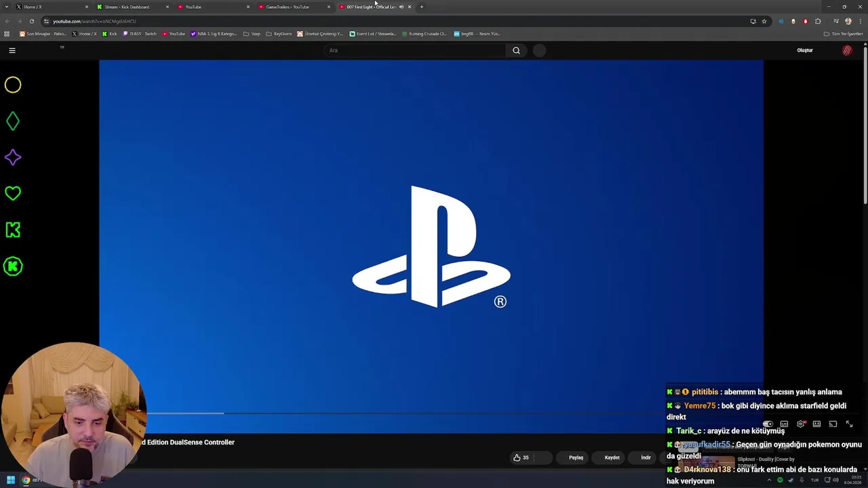This screenshot has height=488, width=868.
Task: Toggle the autoplay switch in the player
Action: point(768,424)
